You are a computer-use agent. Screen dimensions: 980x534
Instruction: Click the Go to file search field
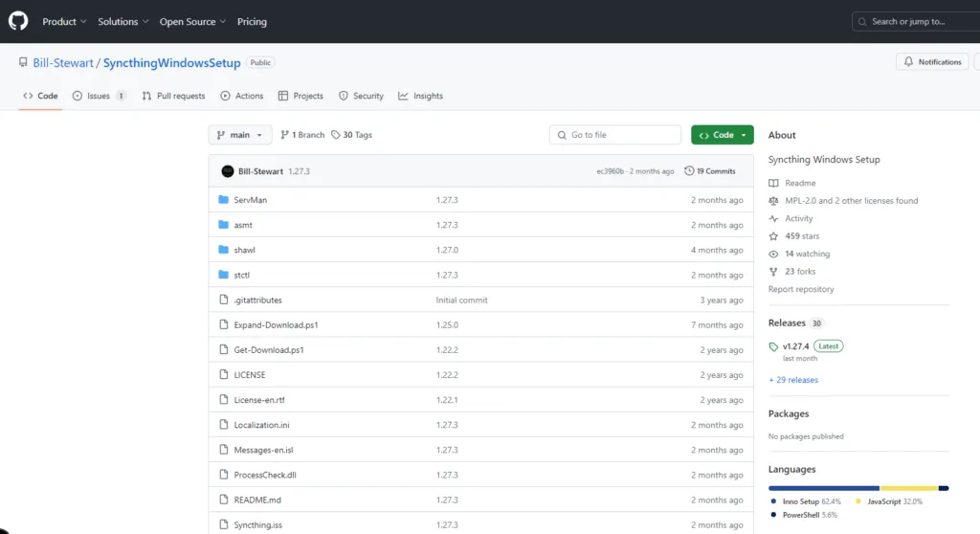click(615, 134)
